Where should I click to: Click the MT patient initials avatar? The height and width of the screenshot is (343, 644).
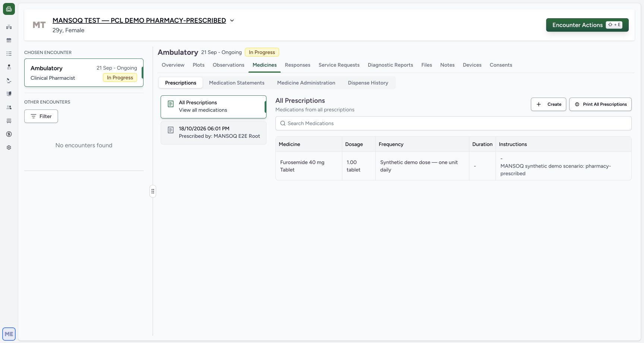coord(39,25)
